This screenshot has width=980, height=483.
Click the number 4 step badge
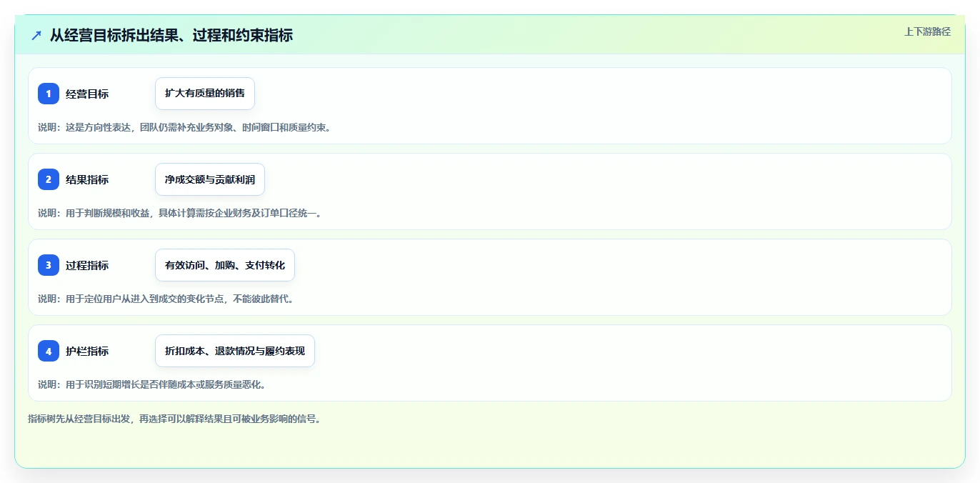(x=49, y=351)
